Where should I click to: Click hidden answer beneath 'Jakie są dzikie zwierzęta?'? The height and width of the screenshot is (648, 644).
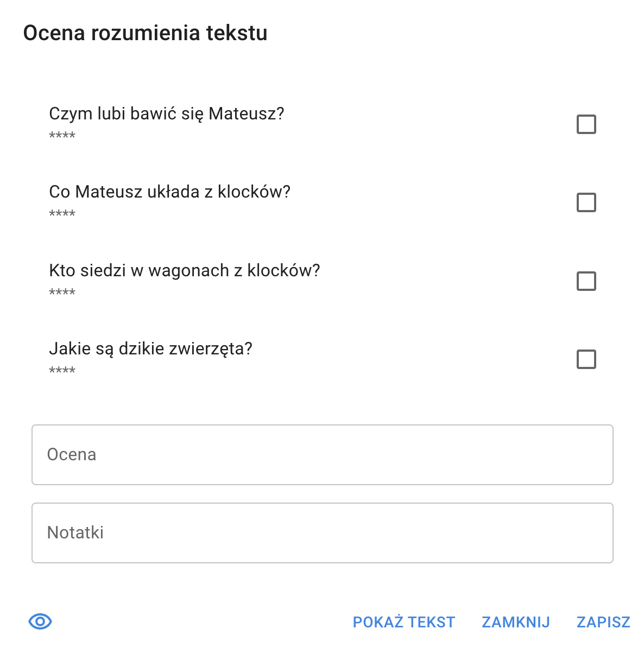coord(62,371)
